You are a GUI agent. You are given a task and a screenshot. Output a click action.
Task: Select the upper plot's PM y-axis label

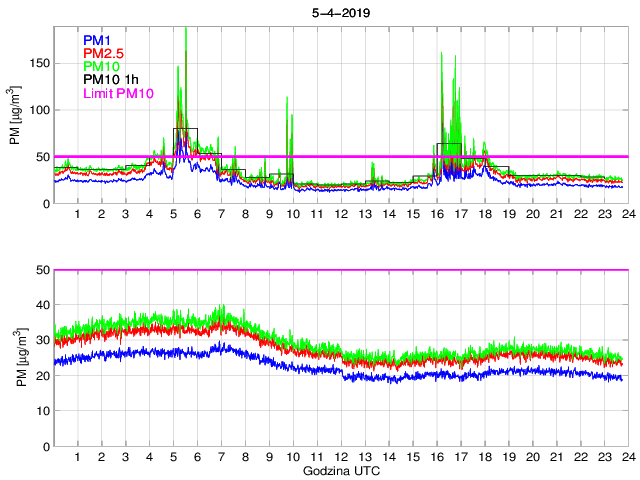click(x=15, y=115)
